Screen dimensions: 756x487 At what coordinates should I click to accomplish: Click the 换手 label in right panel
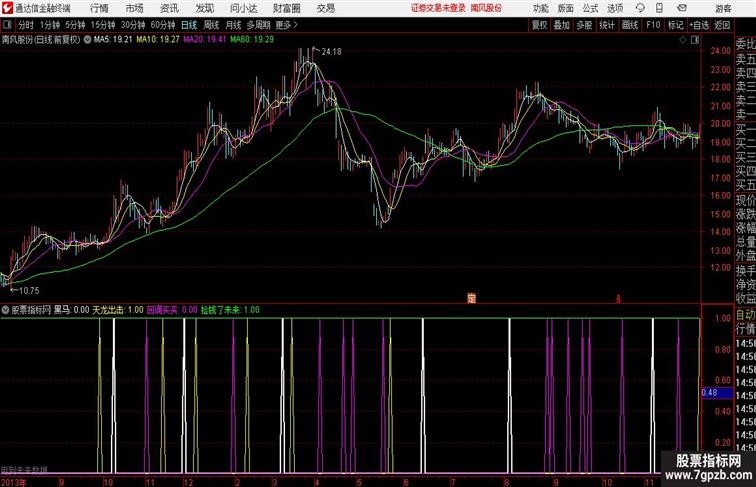(x=745, y=271)
